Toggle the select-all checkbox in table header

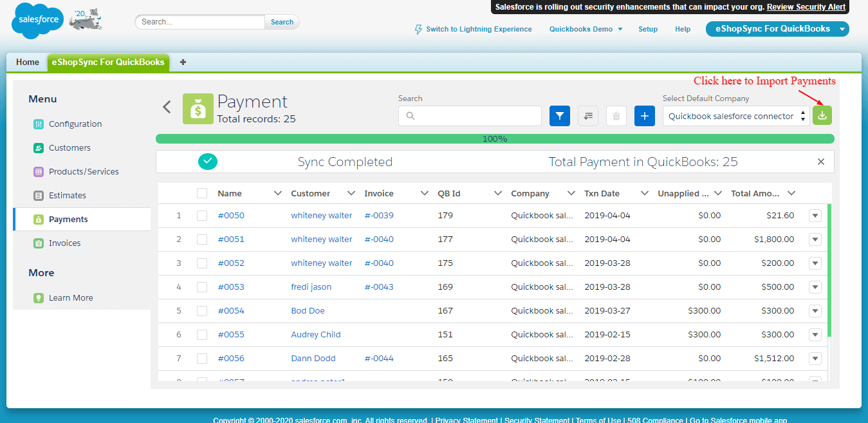click(x=202, y=193)
